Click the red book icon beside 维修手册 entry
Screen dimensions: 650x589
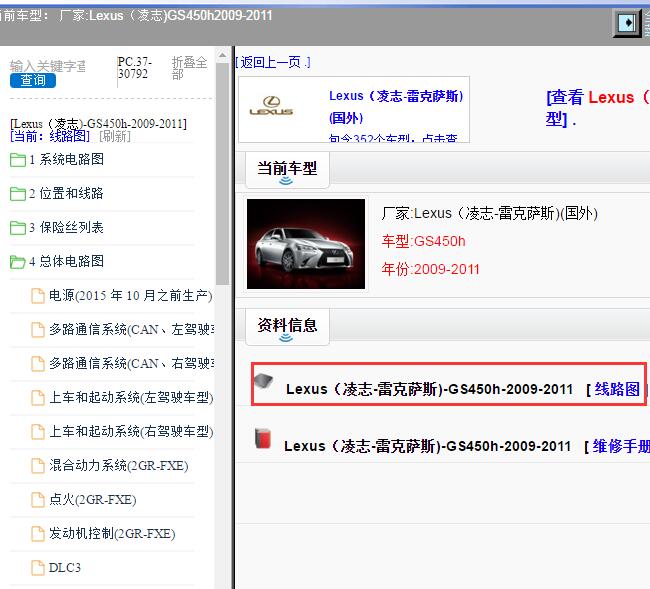263,439
